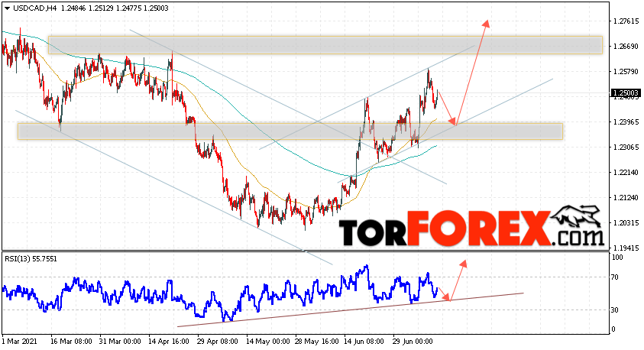Click the 1.23965 price axis label
Viewport: 644px width, 350px height.
coord(626,122)
